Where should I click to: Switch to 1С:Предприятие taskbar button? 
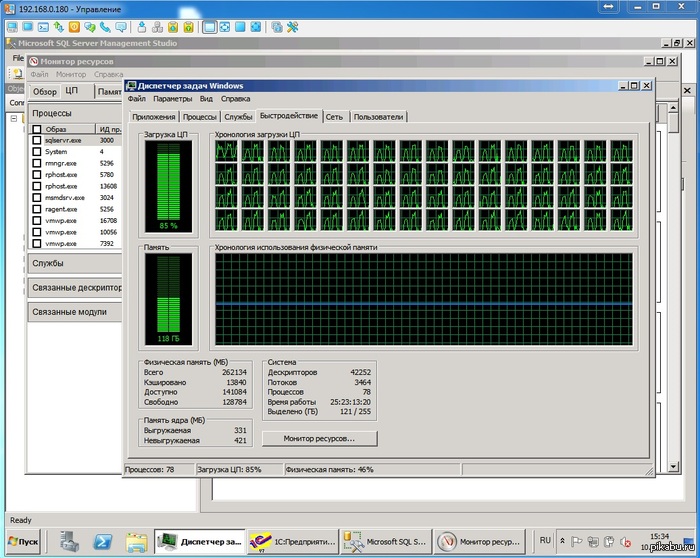coord(292,541)
